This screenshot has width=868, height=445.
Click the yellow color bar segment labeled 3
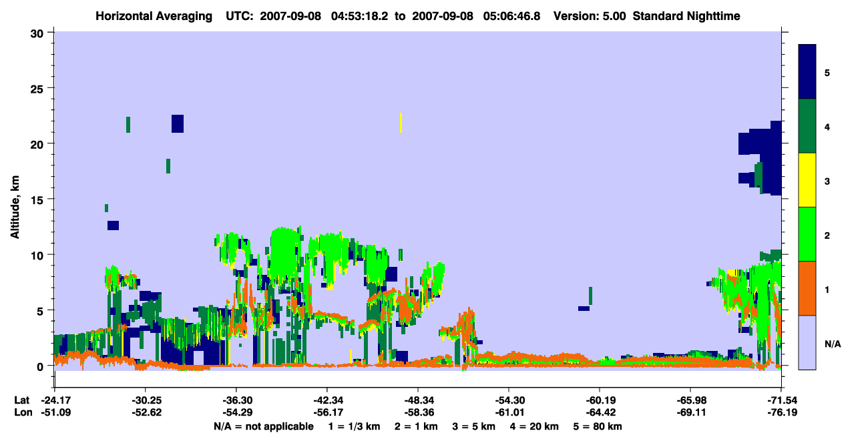pyautogui.click(x=807, y=180)
